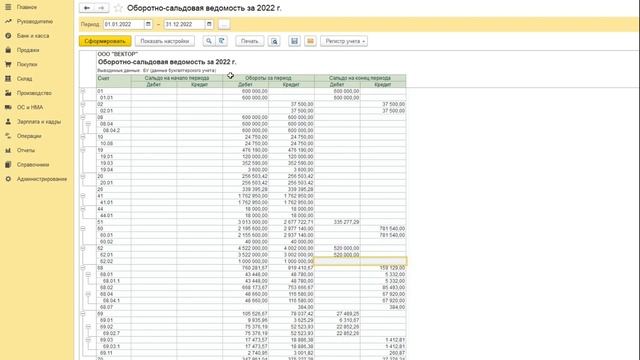The image size is (640, 360).
Task: Click the Счет column header
Action: (x=113, y=81)
